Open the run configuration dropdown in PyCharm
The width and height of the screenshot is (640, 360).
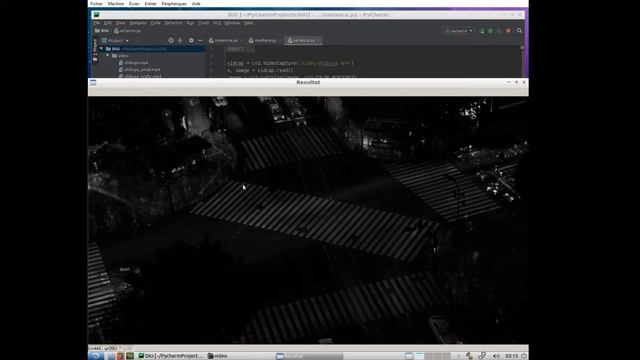point(459,31)
